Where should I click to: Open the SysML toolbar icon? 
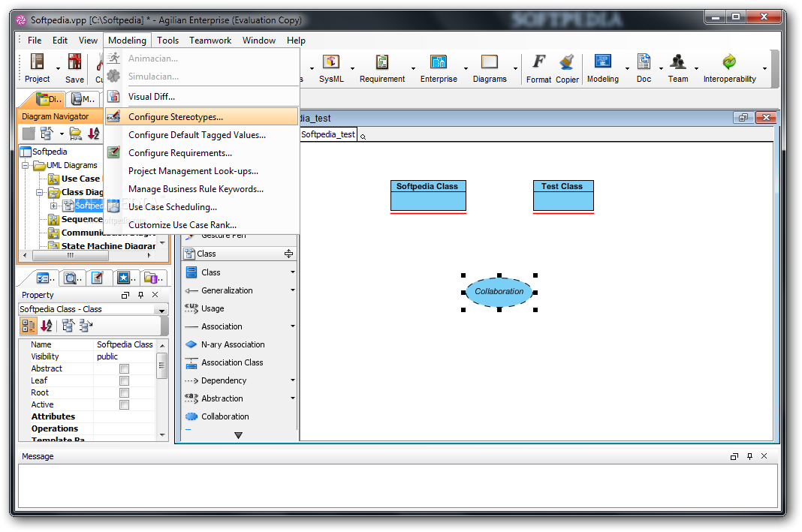331,62
